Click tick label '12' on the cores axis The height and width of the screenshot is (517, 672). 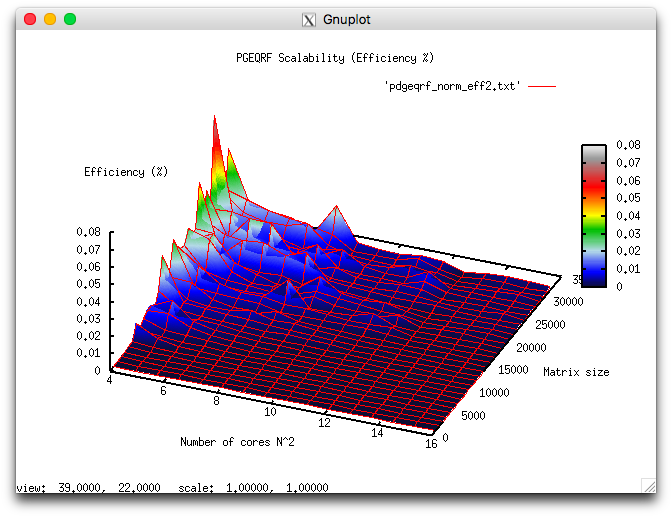324,423
